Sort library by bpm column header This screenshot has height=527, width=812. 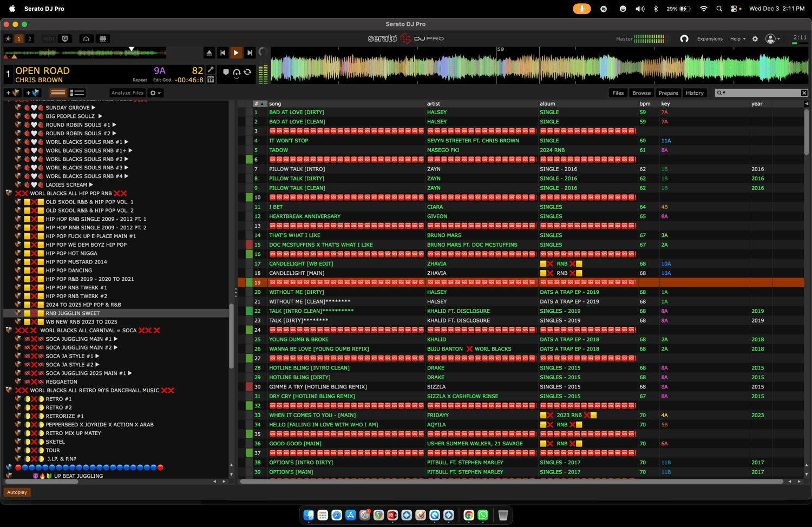point(645,104)
